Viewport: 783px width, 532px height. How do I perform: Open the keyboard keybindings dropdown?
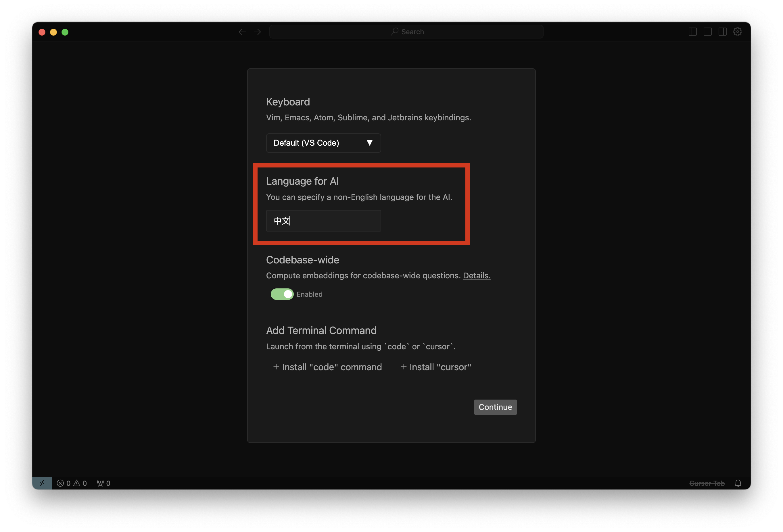[323, 143]
